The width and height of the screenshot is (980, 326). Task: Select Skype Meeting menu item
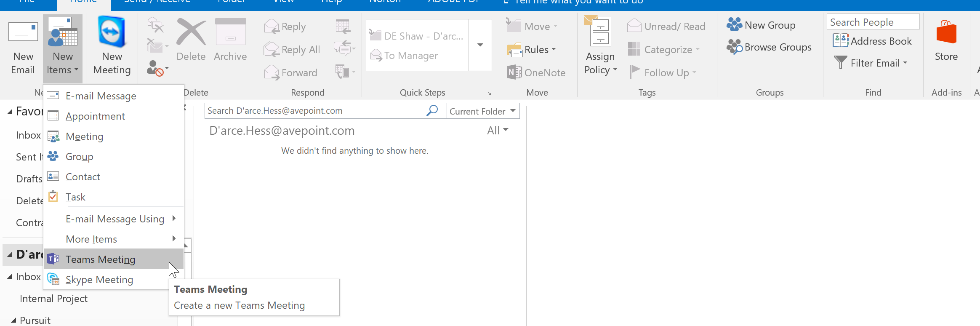[114, 280]
